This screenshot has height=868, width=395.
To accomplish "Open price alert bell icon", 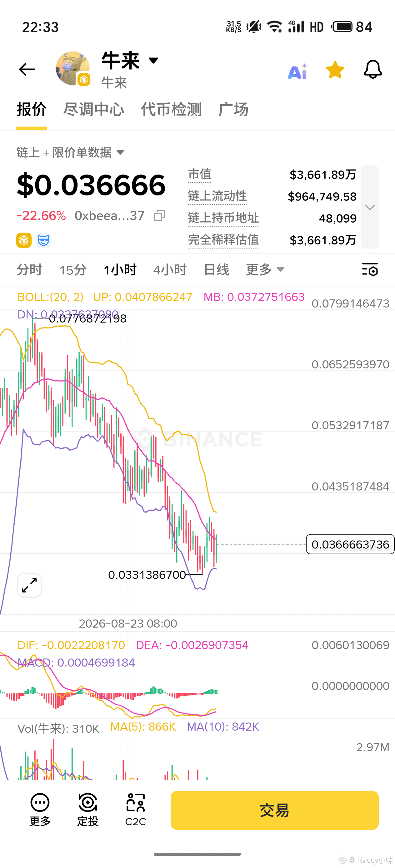I will (x=373, y=69).
